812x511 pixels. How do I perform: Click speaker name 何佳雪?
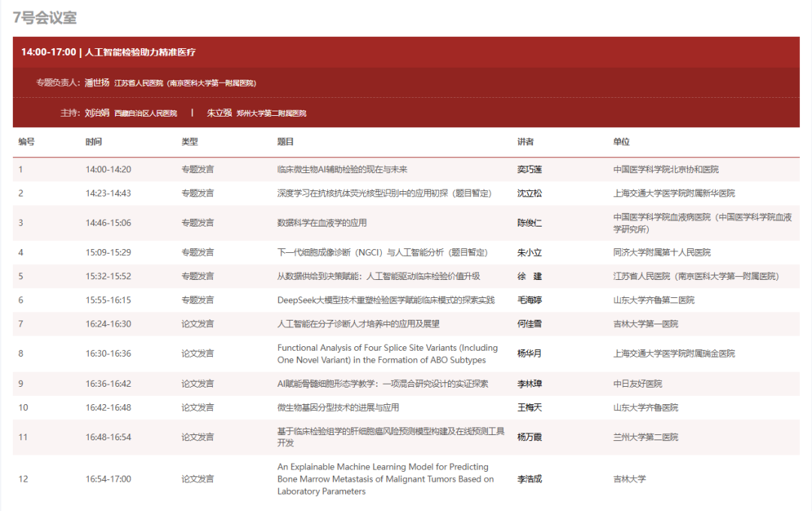pos(530,324)
